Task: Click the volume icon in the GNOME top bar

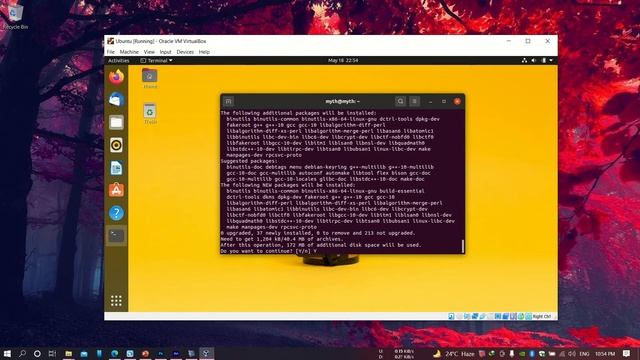Action: (x=533, y=60)
